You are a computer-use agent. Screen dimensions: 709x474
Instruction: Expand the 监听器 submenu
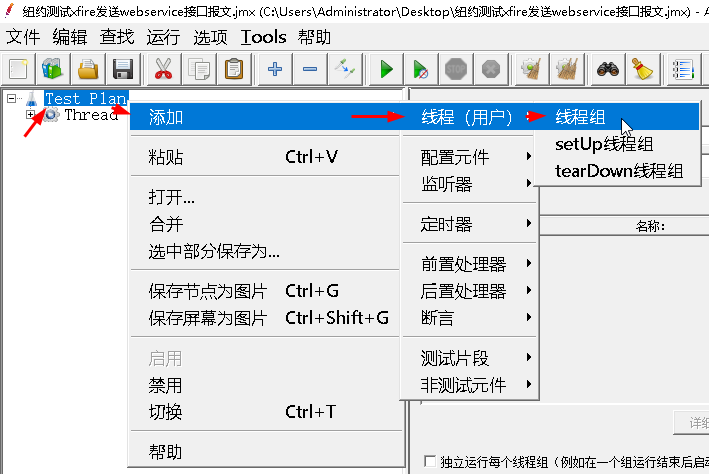[x=469, y=184]
